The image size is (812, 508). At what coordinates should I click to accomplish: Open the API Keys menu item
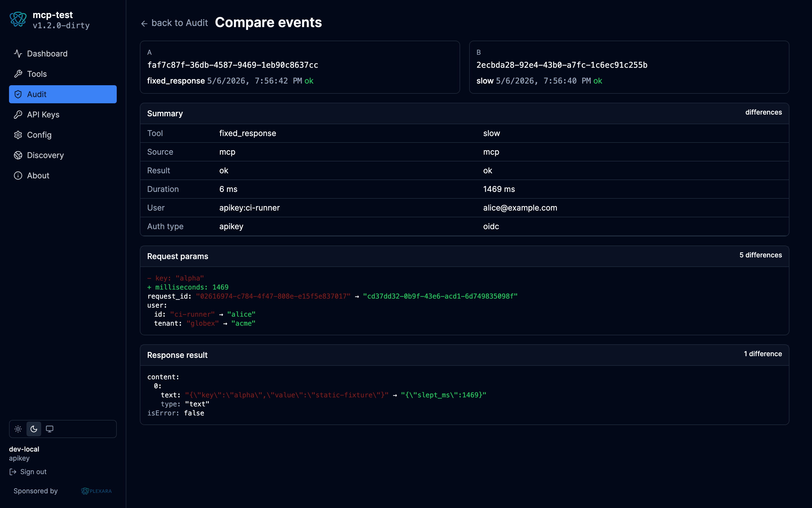(x=63, y=115)
